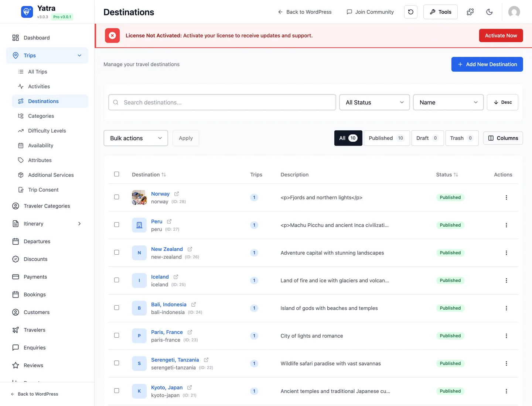
Task: Open Bookings in the sidebar
Action: point(47,295)
